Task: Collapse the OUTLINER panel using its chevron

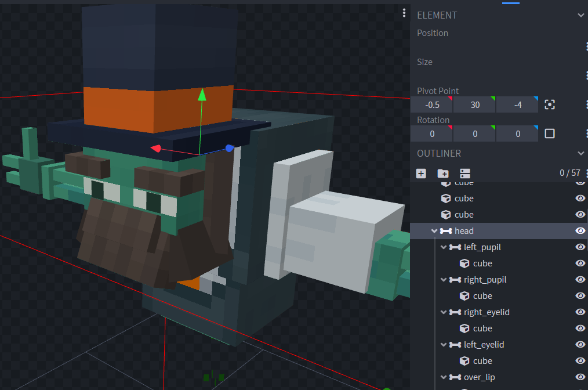Action: pos(581,154)
